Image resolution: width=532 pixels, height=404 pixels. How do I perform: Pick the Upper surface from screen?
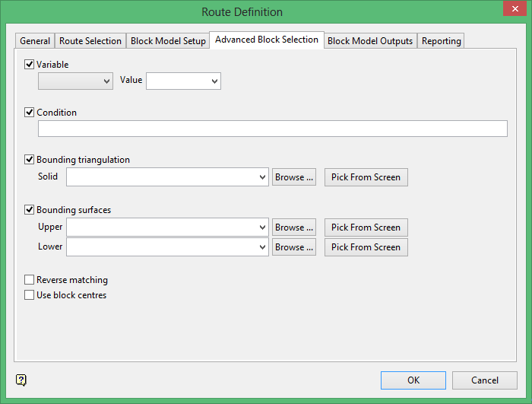(x=366, y=227)
